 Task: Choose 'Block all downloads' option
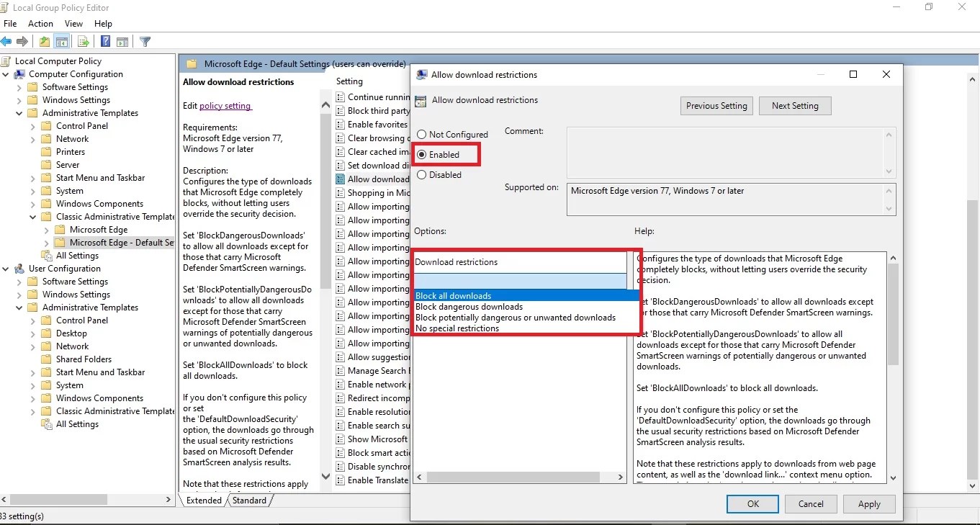526,296
